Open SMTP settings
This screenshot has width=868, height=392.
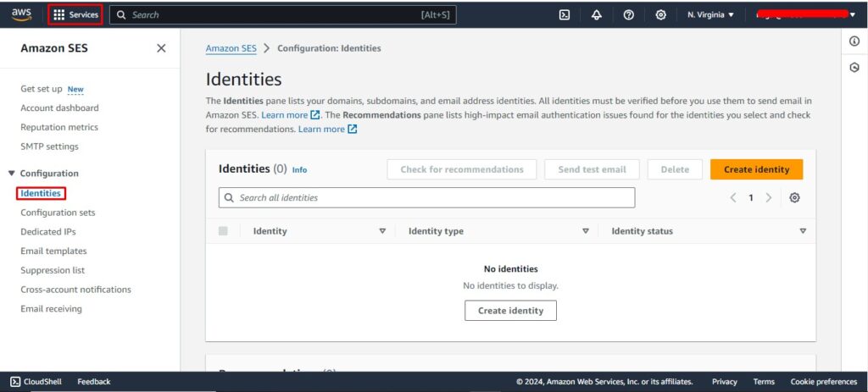(49, 146)
